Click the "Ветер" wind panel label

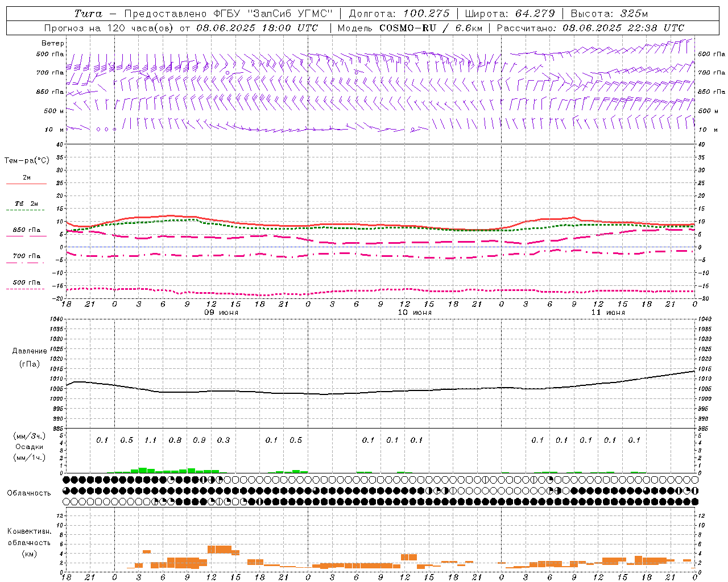coord(52,43)
